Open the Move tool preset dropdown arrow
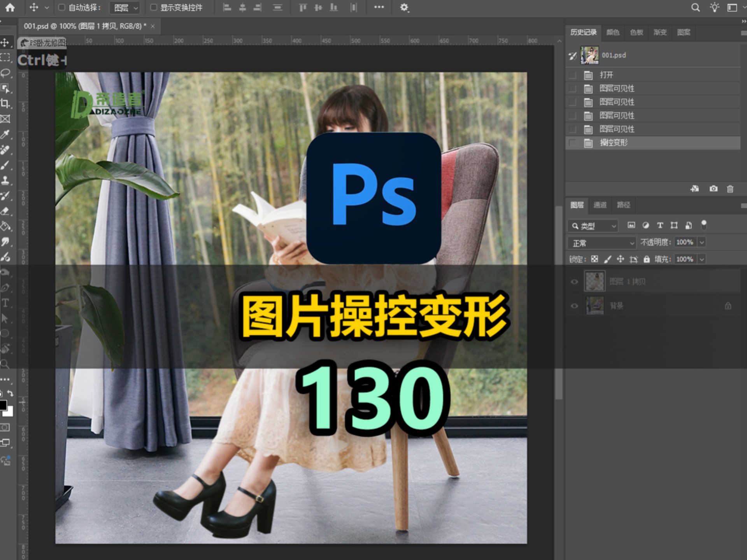 47,7
